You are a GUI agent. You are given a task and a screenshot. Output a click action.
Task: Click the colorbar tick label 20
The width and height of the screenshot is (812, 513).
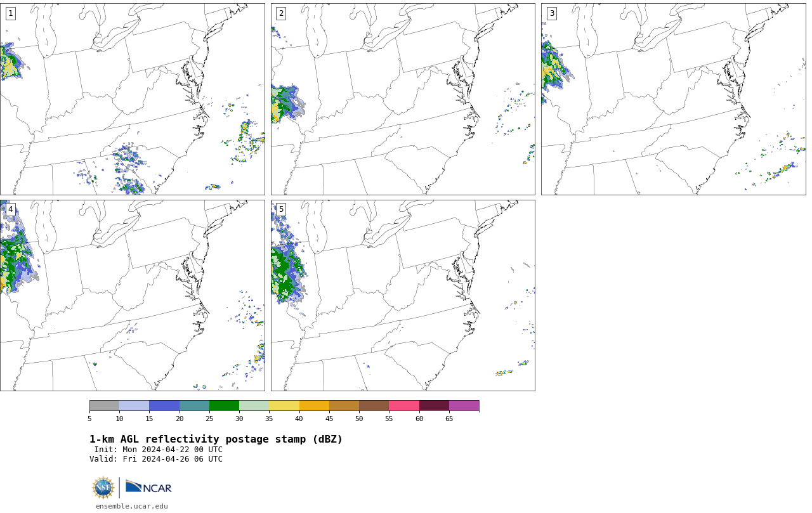pos(180,419)
